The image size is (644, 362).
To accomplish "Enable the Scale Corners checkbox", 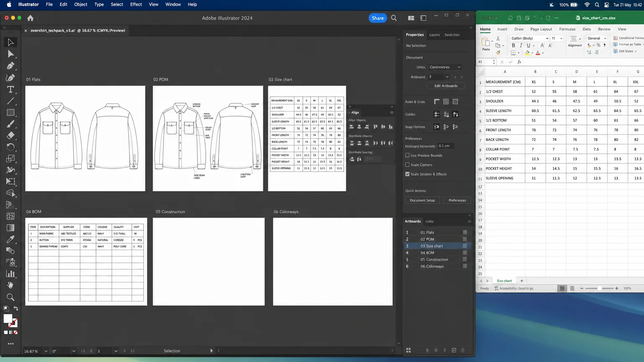I will (x=407, y=165).
